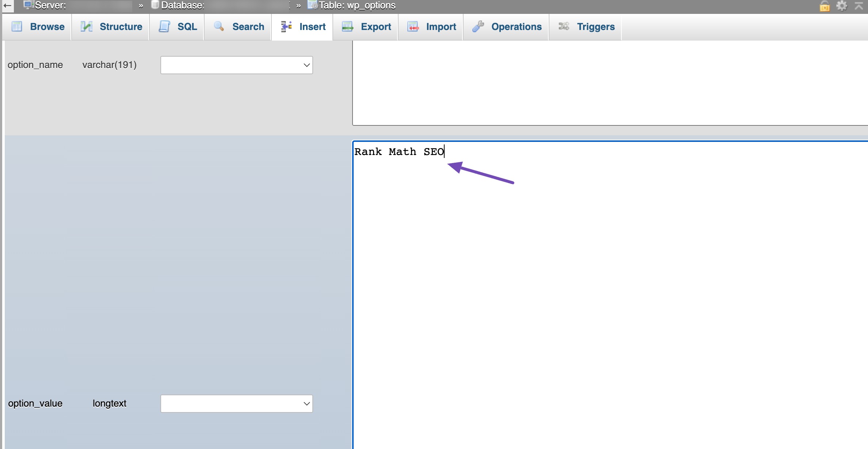This screenshot has width=868, height=449.
Task: Open the Operations panel icon
Action: point(478,26)
